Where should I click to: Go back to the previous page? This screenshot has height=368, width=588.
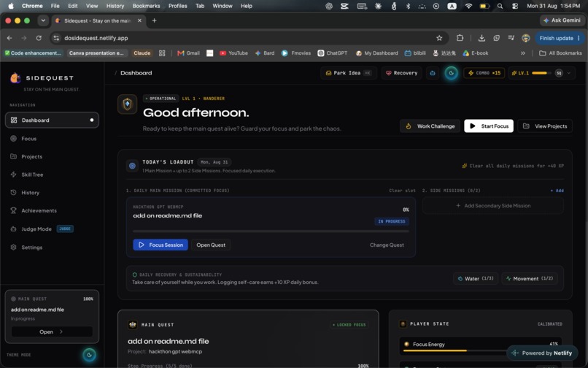(x=9, y=38)
